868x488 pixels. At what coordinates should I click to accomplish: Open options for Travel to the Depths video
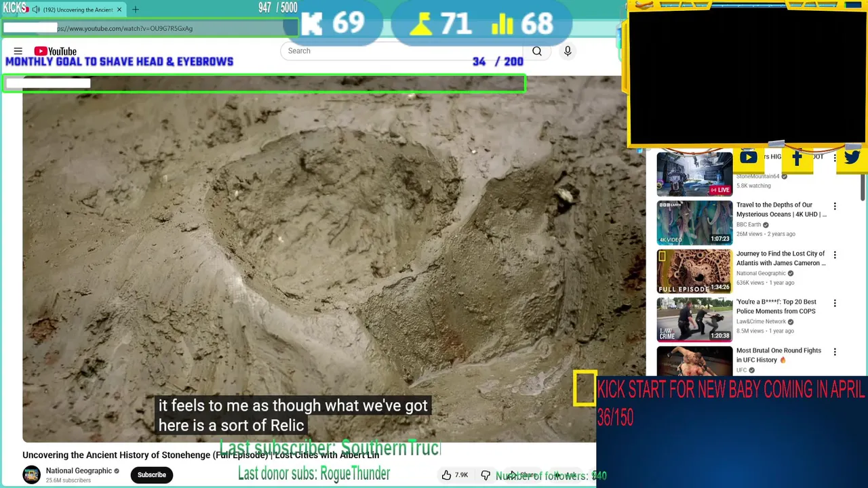click(x=835, y=206)
